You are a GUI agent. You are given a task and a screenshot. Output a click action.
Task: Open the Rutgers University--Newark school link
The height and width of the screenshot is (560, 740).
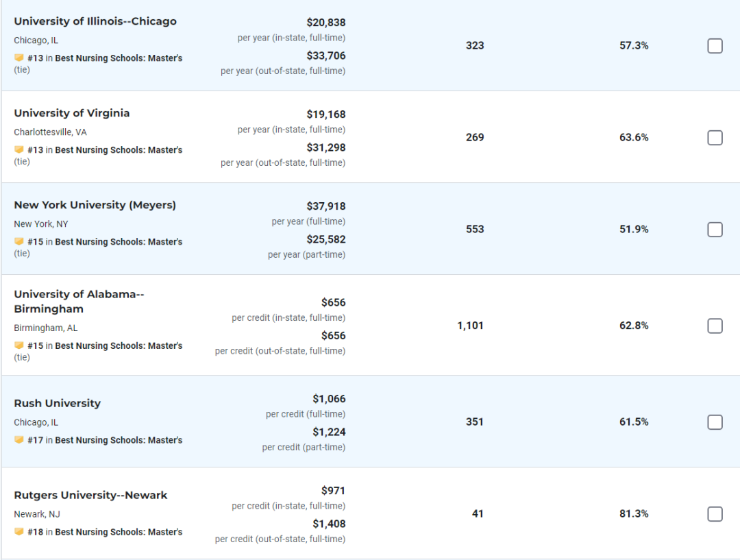[x=90, y=495]
